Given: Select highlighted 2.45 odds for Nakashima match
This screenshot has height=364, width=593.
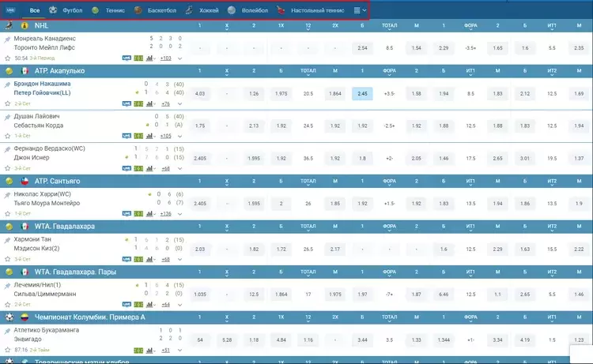Looking at the screenshot, I should [362, 94].
